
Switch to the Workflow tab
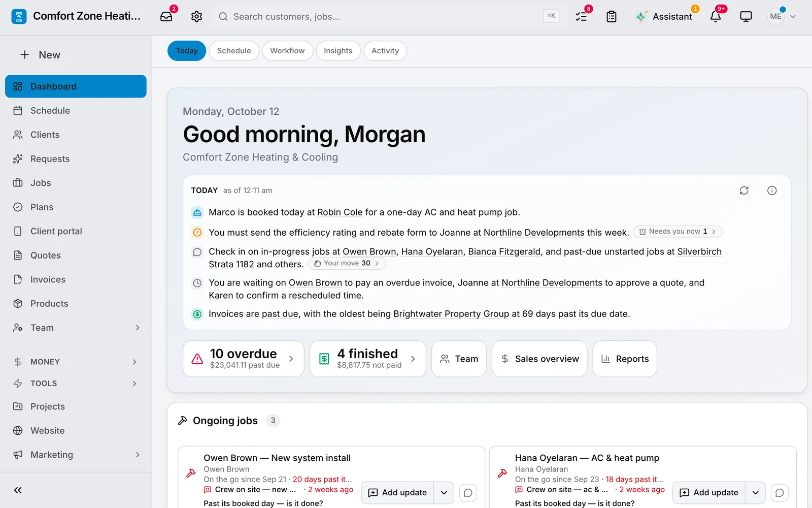287,51
